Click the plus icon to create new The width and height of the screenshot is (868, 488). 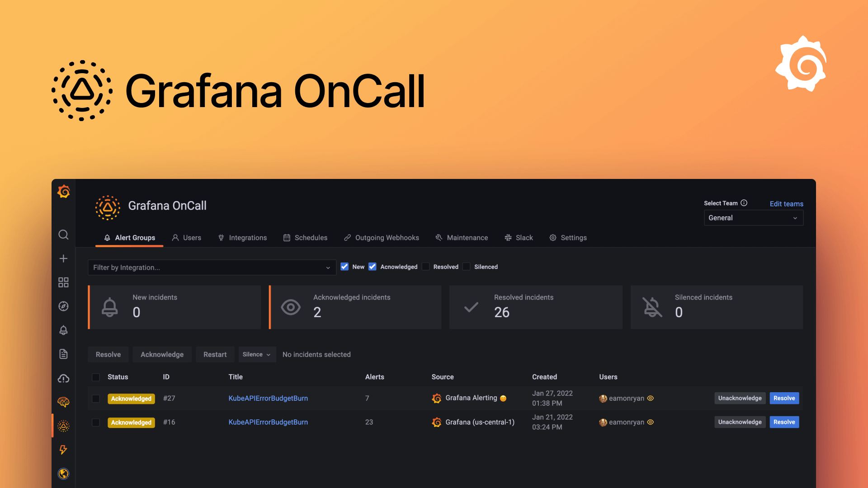click(x=63, y=258)
